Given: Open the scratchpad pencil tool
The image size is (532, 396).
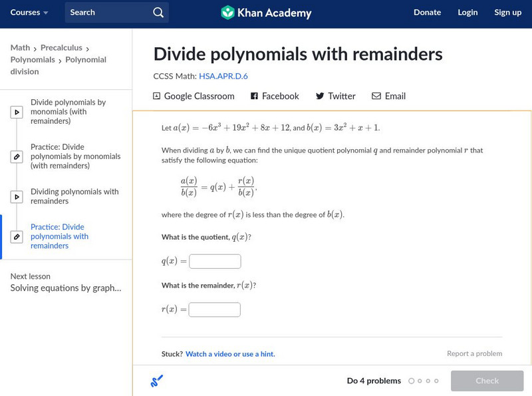Looking at the screenshot, I should point(157,381).
